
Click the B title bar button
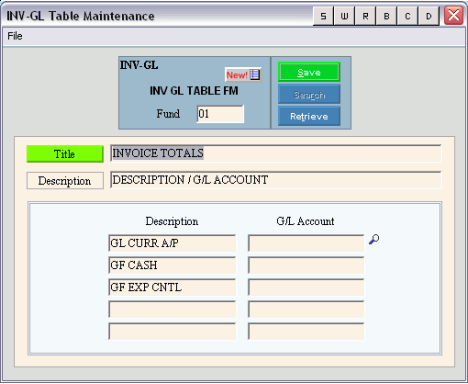click(386, 16)
